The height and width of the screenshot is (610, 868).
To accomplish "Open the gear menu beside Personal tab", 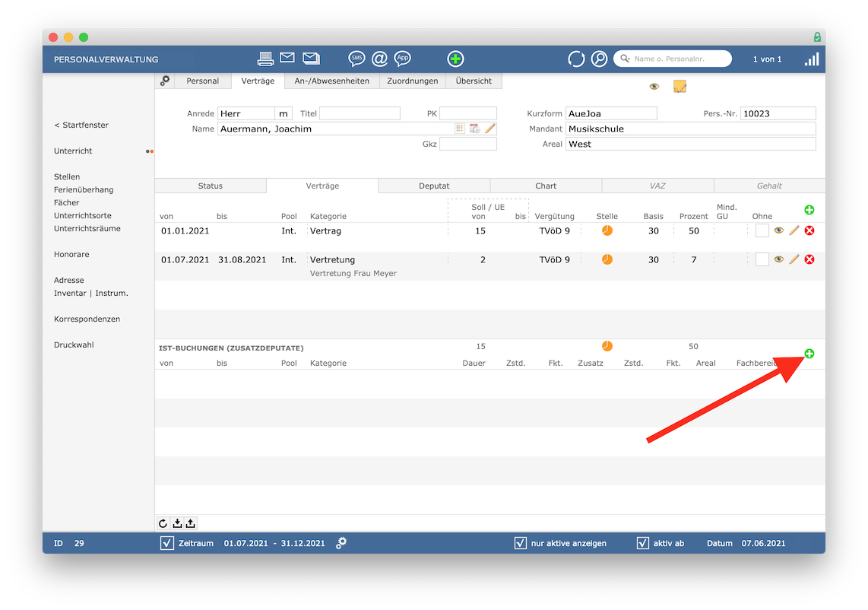I will (x=165, y=81).
